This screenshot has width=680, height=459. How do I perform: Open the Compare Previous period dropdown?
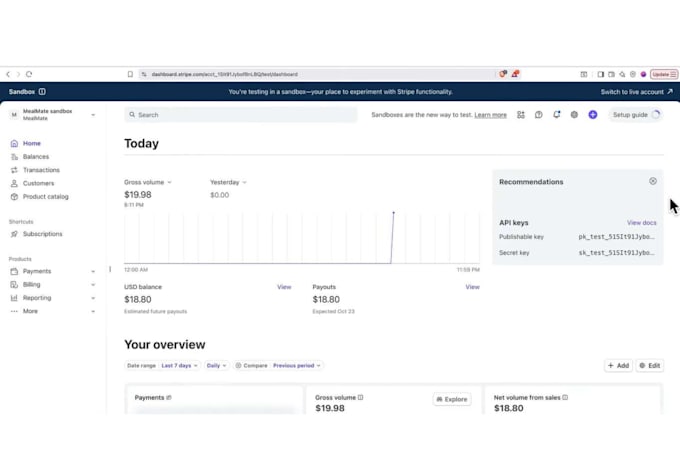278,366
